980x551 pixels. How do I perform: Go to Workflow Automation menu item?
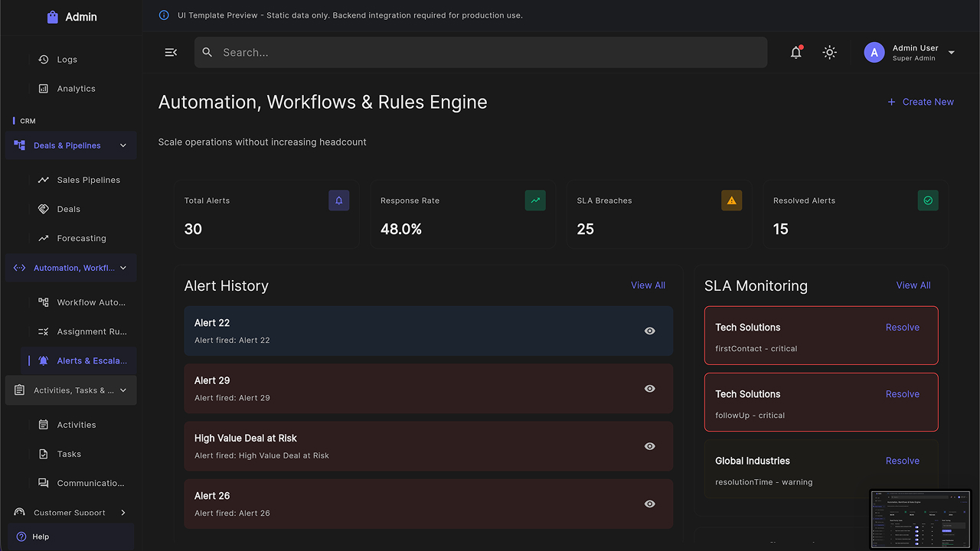coord(80,302)
